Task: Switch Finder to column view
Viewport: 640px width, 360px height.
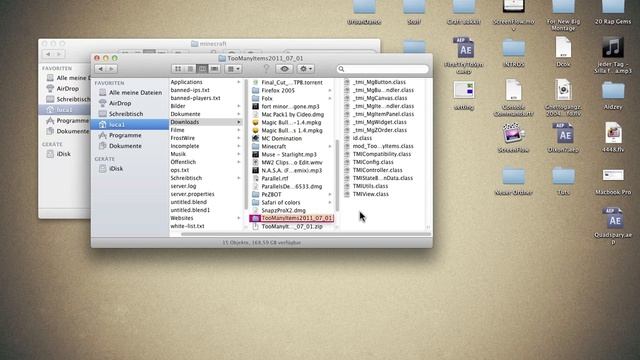Action: (202, 69)
